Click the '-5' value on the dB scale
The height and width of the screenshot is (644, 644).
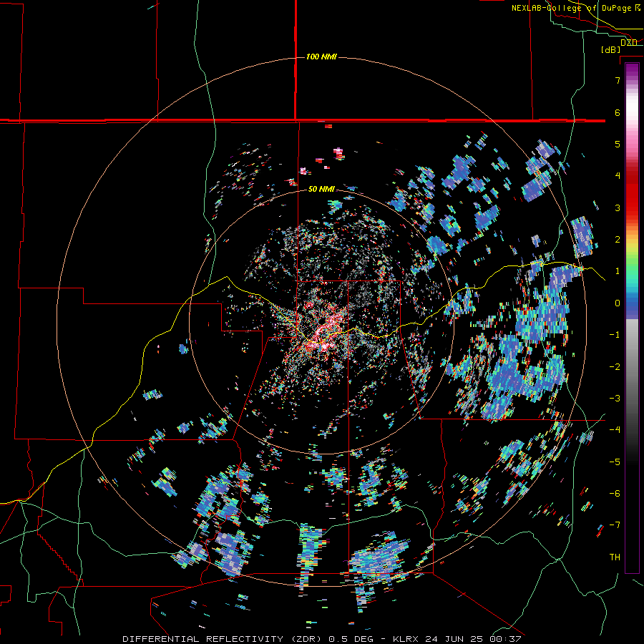point(615,462)
